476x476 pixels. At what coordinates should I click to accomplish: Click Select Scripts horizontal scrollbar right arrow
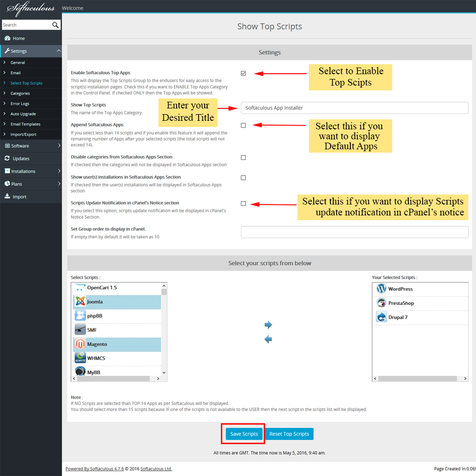pos(158,379)
